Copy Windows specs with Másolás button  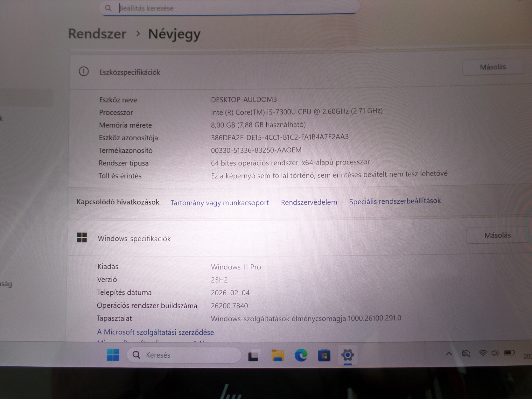(x=497, y=235)
